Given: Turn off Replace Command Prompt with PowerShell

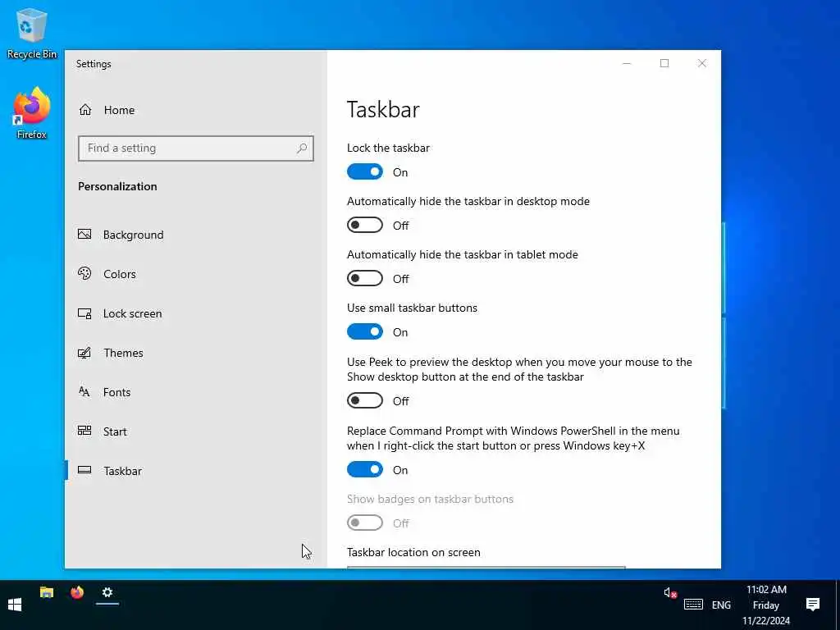Looking at the screenshot, I should 365,470.
